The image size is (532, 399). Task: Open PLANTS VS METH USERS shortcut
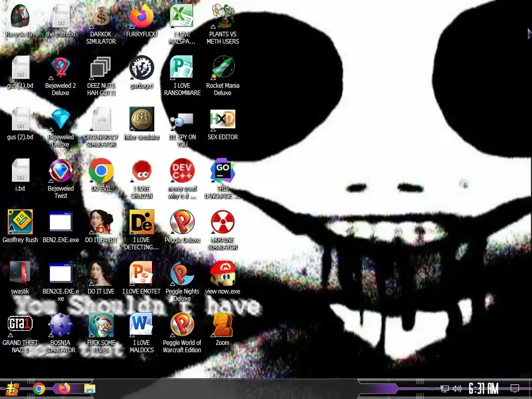(222, 16)
